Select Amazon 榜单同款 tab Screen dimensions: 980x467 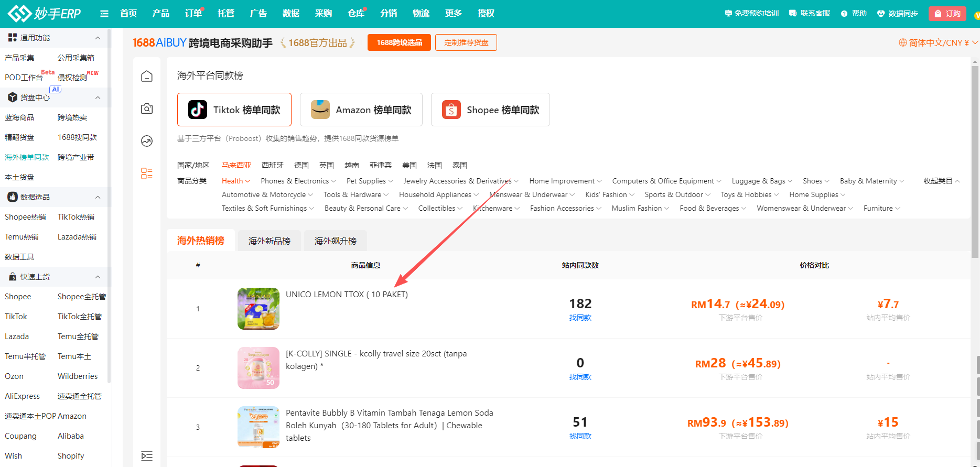[361, 110]
